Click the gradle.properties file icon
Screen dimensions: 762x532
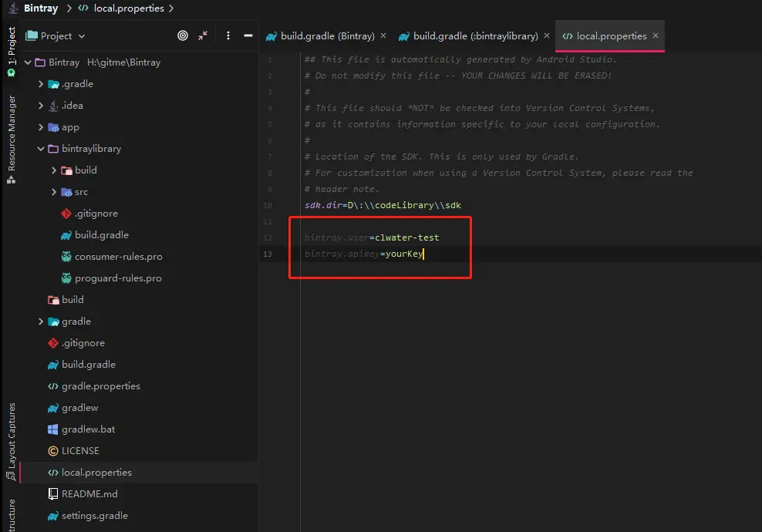(x=53, y=386)
